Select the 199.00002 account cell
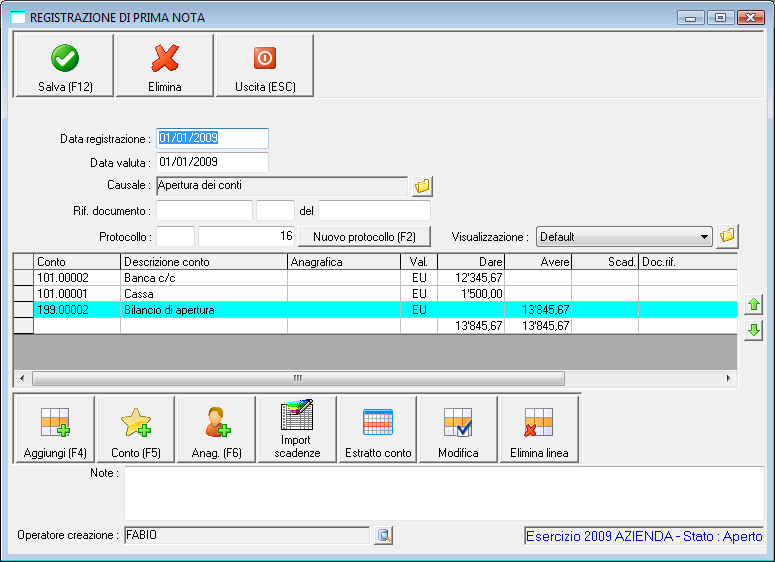Viewport: 775px width, 562px height. pos(77,310)
